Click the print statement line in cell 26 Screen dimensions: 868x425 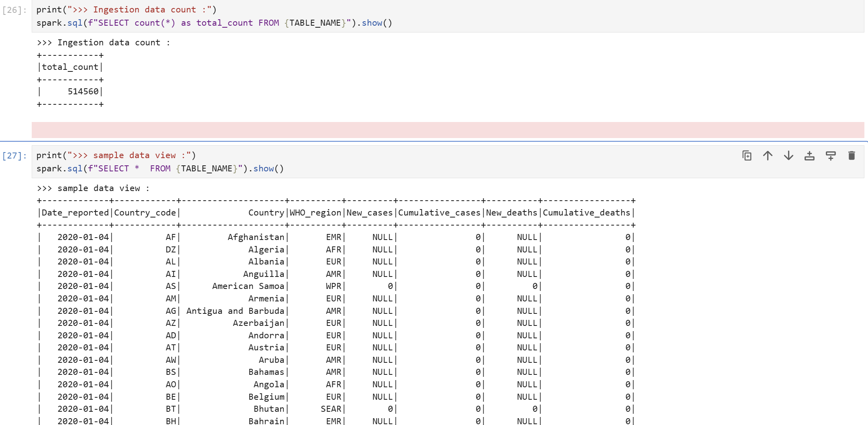[126, 10]
